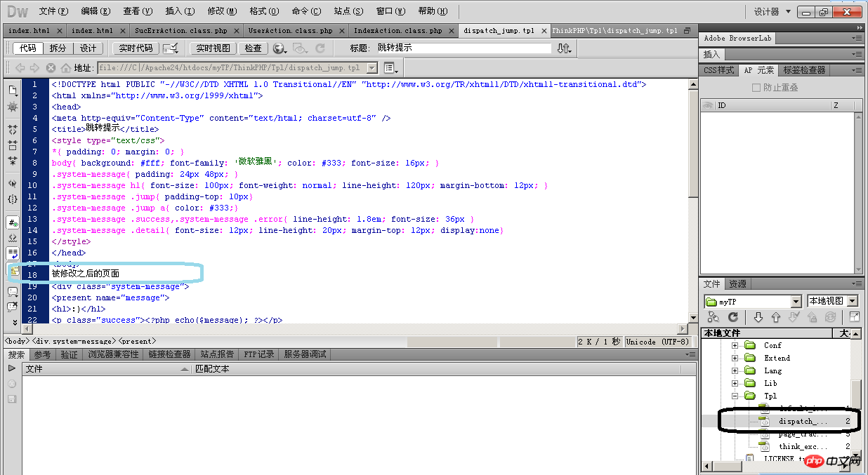Click <div.system-message> in tag selector

74,341
